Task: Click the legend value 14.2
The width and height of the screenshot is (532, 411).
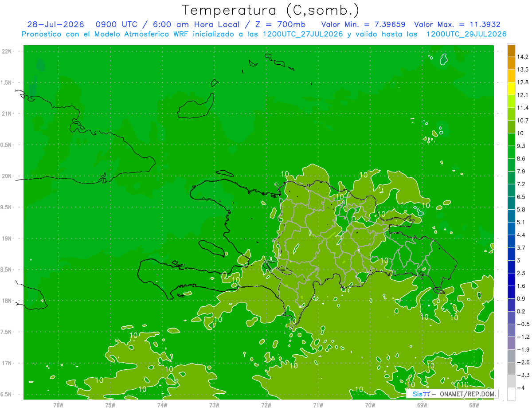Action: click(x=522, y=57)
